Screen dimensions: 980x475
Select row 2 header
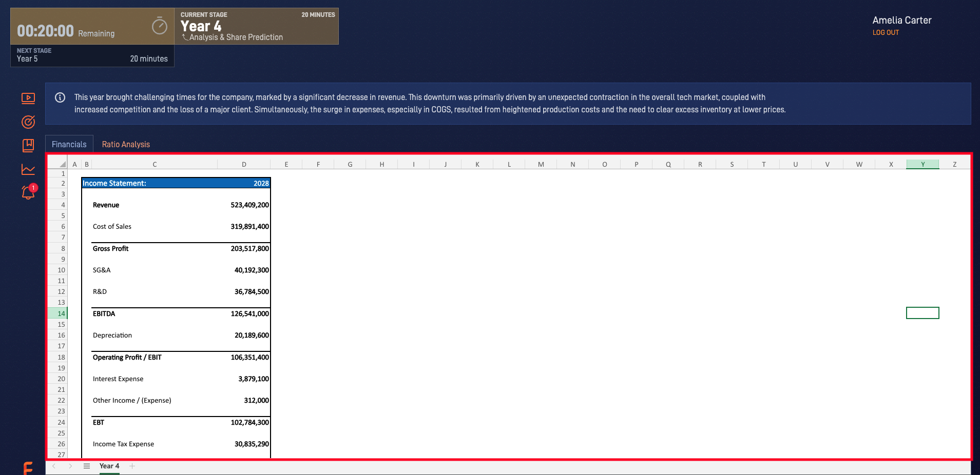click(x=57, y=183)
